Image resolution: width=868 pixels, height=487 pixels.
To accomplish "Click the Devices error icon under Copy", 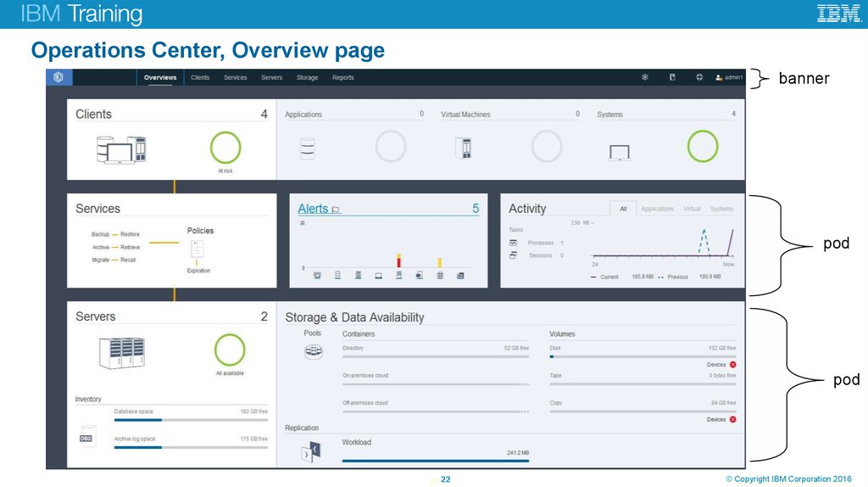I will [x=733, y=419].
